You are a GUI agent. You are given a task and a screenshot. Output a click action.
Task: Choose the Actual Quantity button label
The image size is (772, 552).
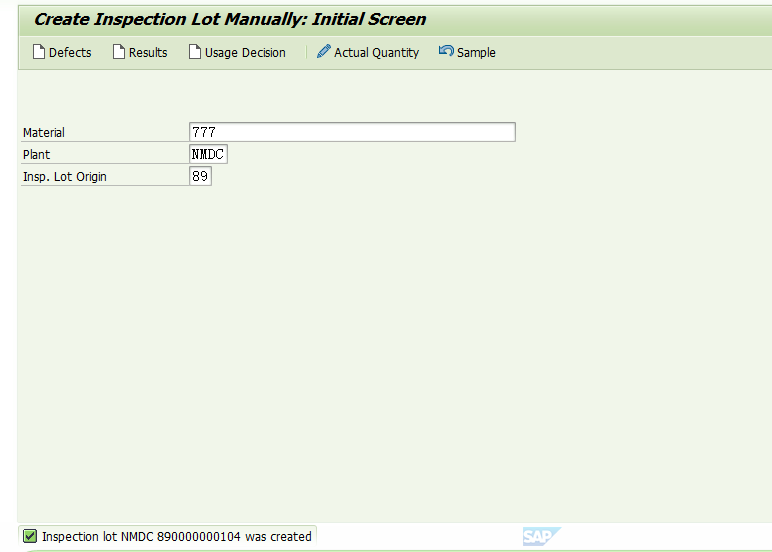click(377, 53)
